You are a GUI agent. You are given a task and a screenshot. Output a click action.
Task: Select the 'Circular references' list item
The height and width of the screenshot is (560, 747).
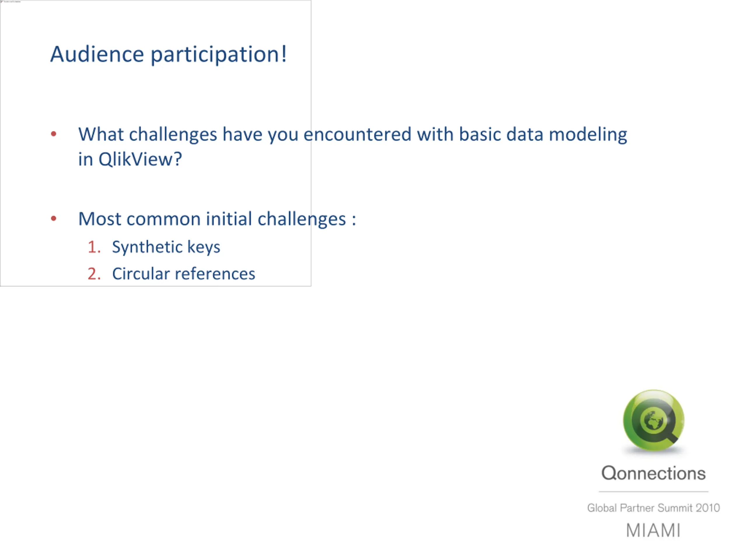[x=184, y=274]
